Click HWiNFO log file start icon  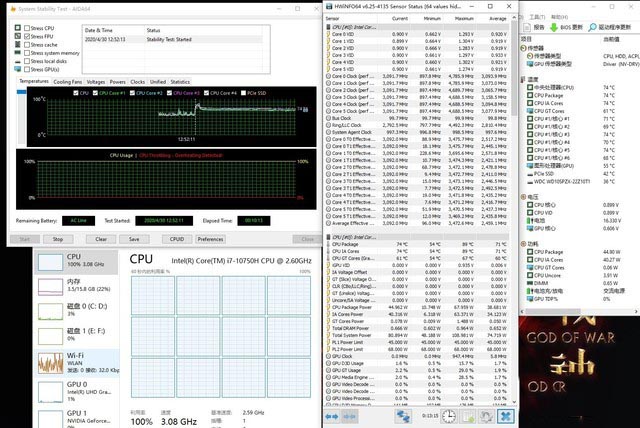click(468, 417)
